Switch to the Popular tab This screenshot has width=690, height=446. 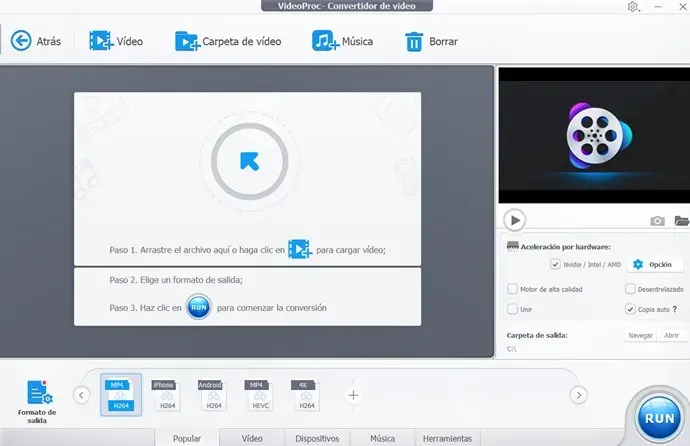click(187, 438)
